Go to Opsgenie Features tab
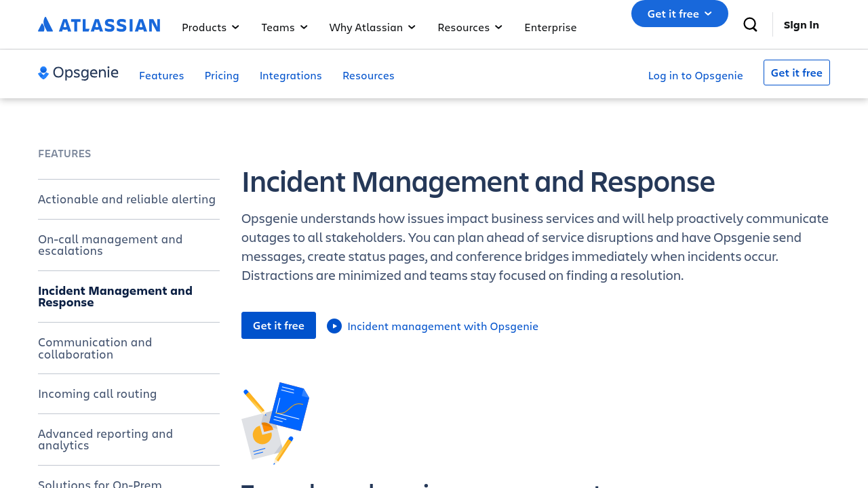The width and height of the screenshot is (868, 488). pos(161,75)
